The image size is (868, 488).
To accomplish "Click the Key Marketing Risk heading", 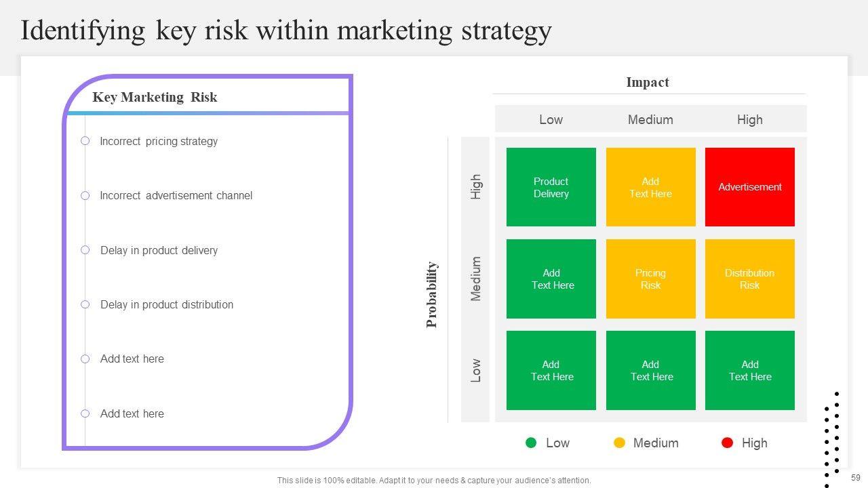I will coord(155,97).
